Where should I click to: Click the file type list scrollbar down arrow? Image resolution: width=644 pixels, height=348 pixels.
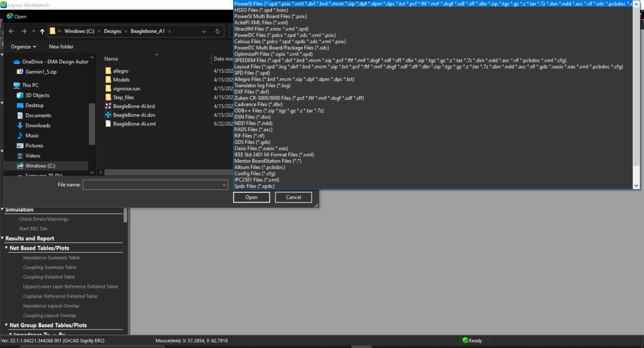click(x=636, y=185)
